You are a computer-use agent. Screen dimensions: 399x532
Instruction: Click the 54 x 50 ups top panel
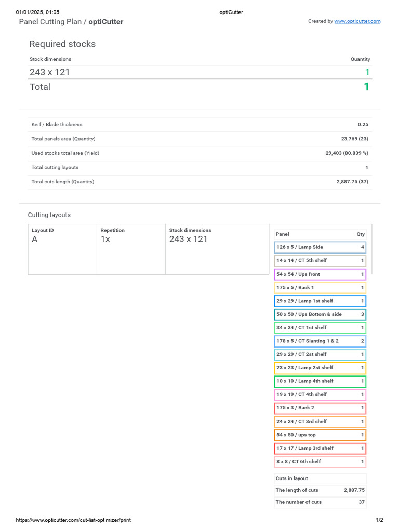pos(320,435)
